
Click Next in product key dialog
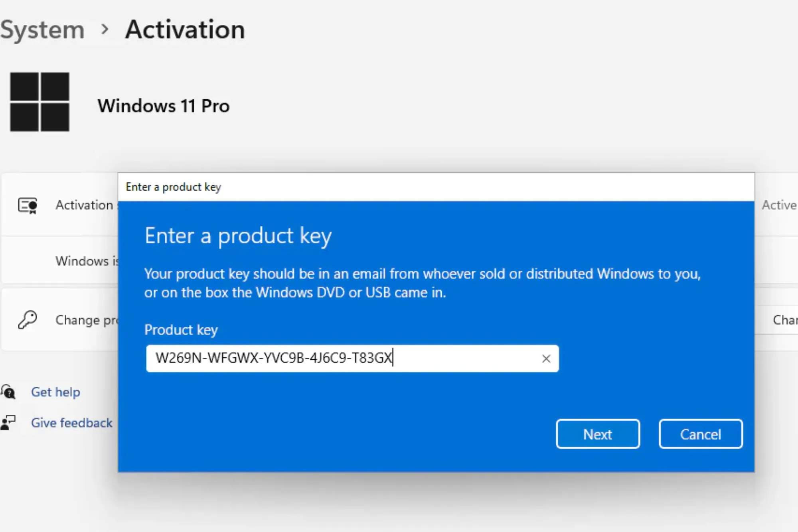tap(598, 434)
